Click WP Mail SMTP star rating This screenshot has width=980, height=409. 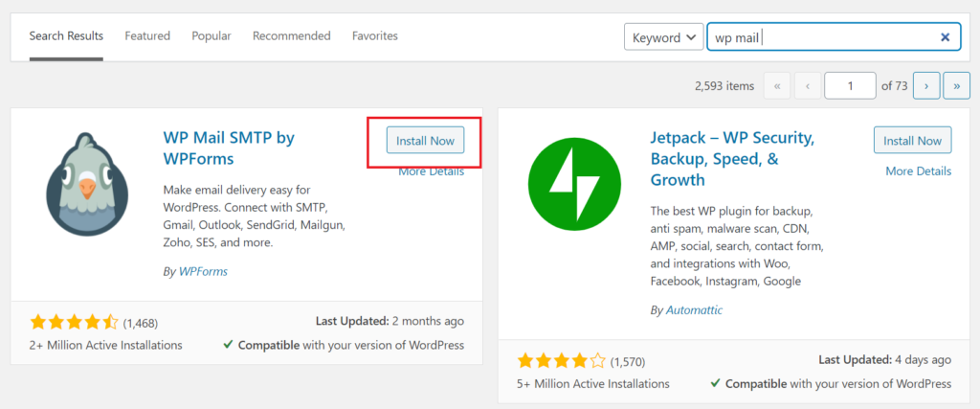click(74, 323)
